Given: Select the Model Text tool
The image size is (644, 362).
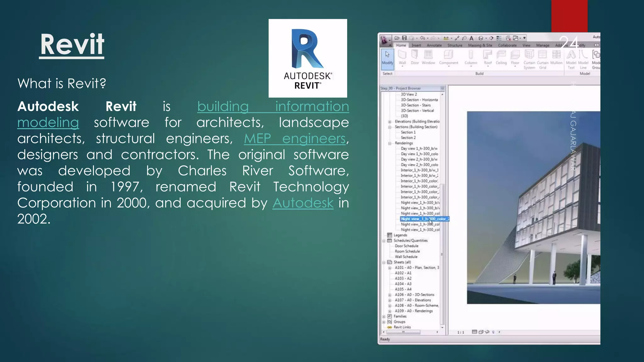Looking at the screenshot, I should [571, 59].
